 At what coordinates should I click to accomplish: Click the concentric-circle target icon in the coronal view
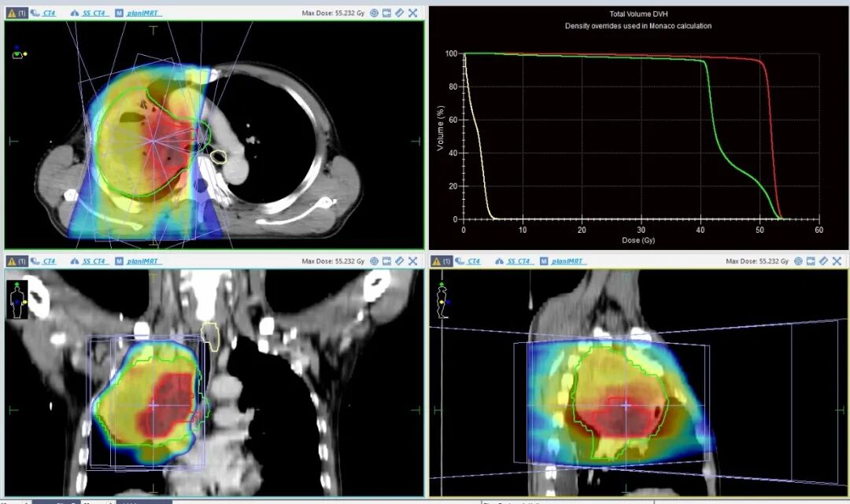click(x=374, y=261)
